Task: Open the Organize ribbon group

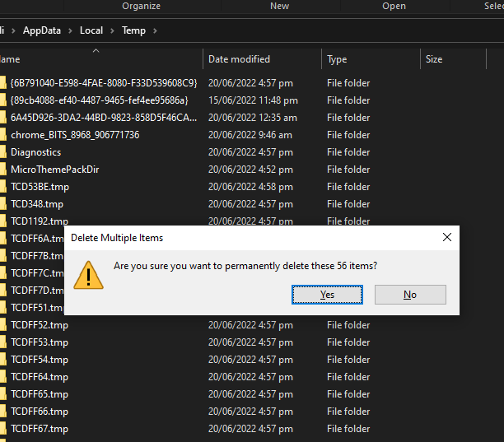Action: (141, 6)
